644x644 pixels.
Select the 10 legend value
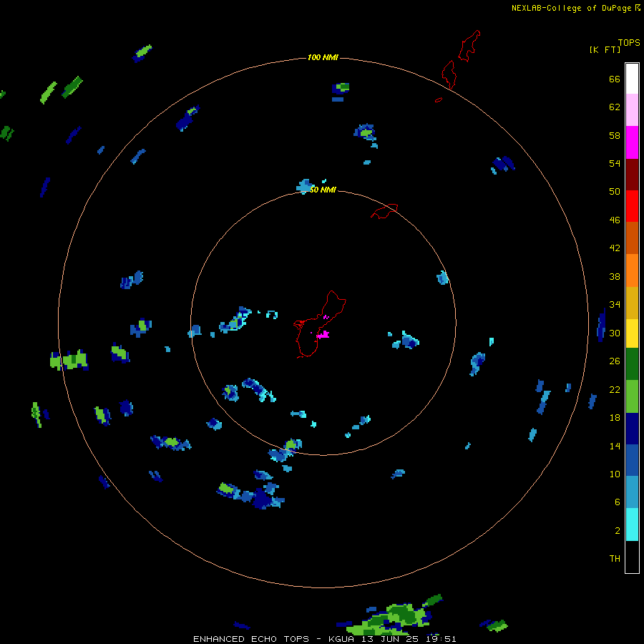pyautogui.click(x=615, y=474)
